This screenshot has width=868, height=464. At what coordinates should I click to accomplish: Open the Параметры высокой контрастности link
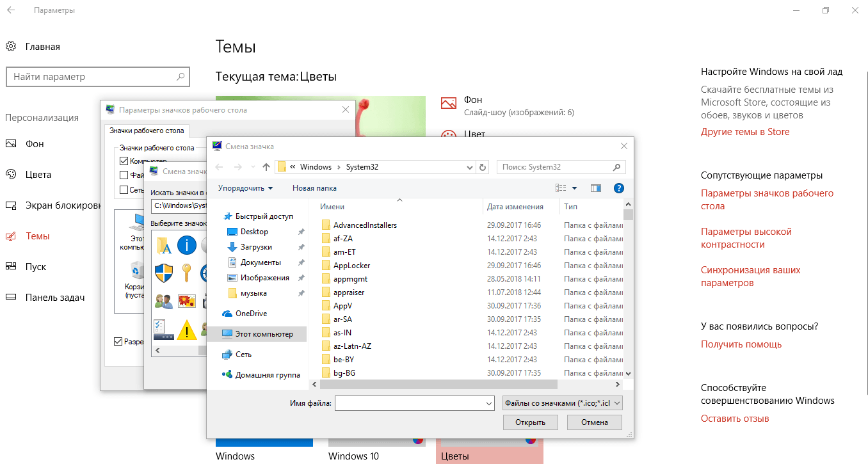click(746, 238)
